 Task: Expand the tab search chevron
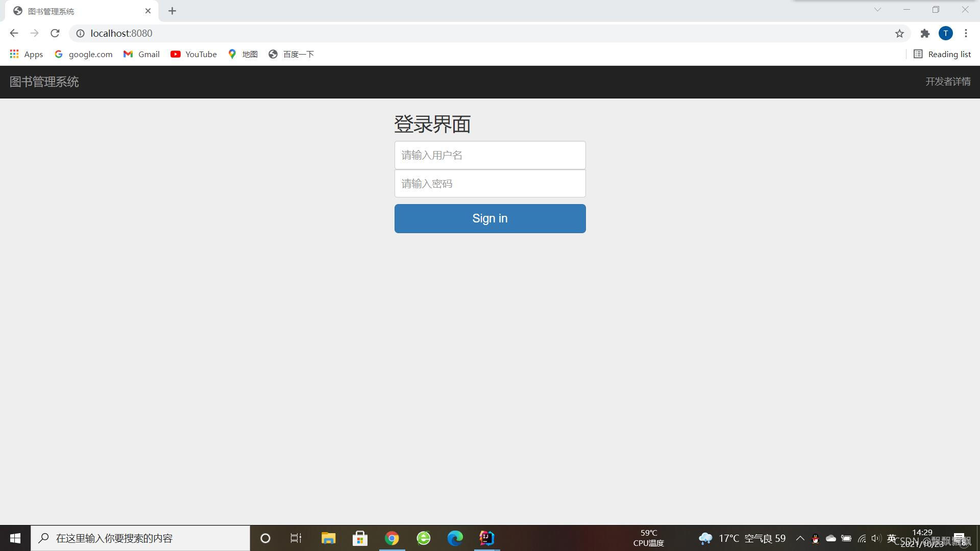877,10
